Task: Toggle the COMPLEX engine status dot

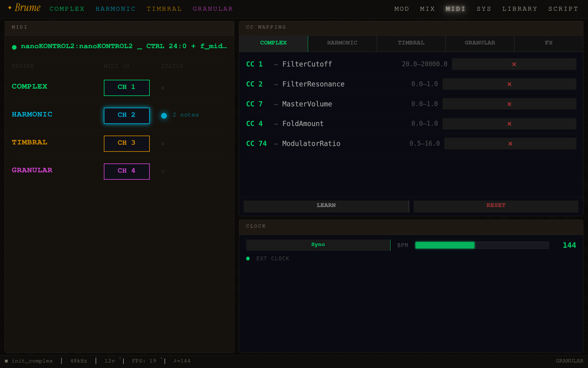Action: [163, 87]
